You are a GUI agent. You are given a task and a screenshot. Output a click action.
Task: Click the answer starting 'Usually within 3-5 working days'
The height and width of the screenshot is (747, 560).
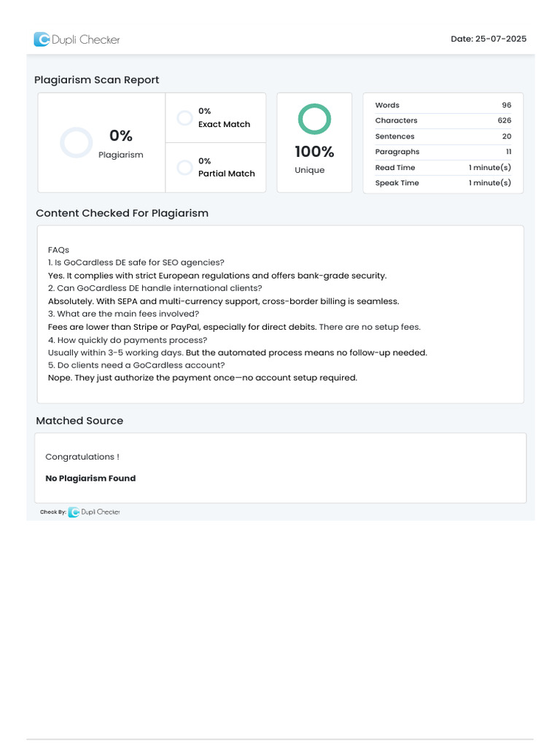[238, 352]
